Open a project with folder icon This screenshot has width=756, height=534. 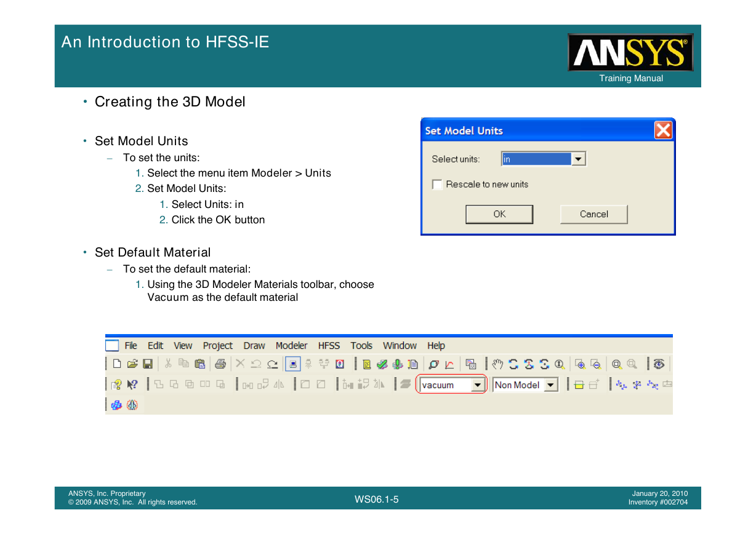pos(132,364)
